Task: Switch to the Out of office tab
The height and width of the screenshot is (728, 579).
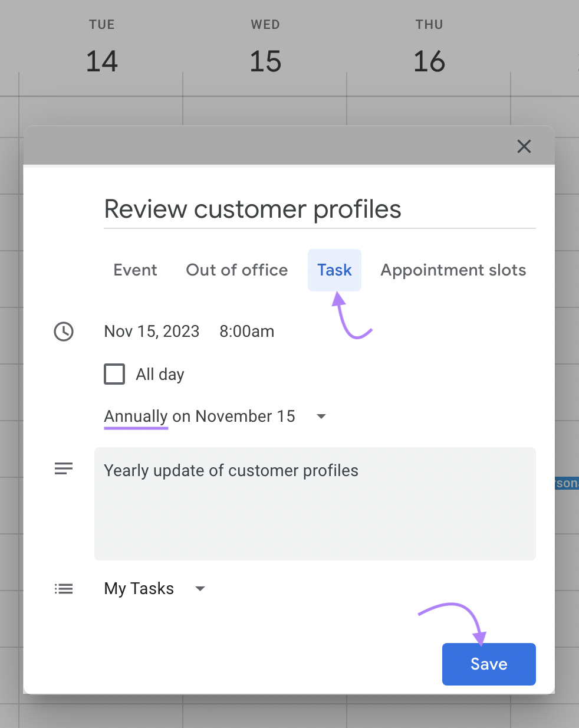Action: pyautogui.click(x=236, y=270)
